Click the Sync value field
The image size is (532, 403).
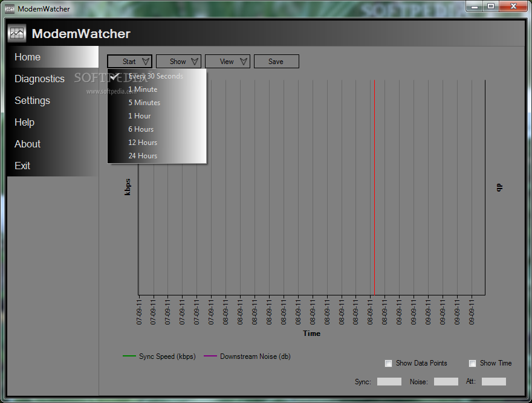(389, 382)
